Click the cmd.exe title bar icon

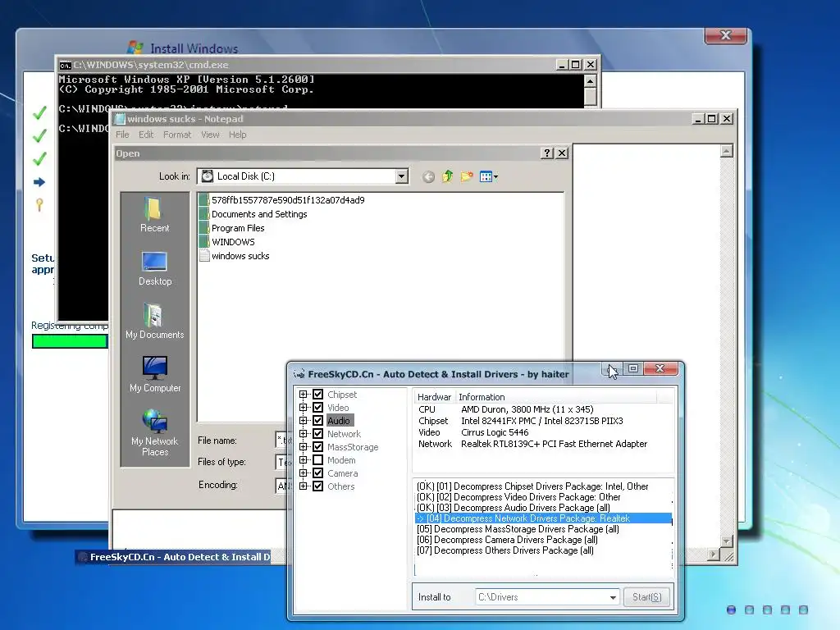click(x=66, y=65)
